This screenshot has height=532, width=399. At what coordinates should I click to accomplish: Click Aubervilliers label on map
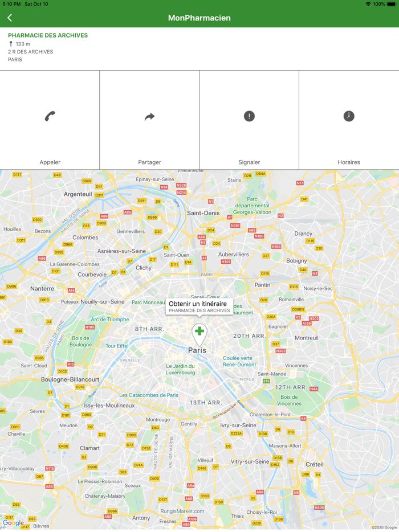pos(233,255)
